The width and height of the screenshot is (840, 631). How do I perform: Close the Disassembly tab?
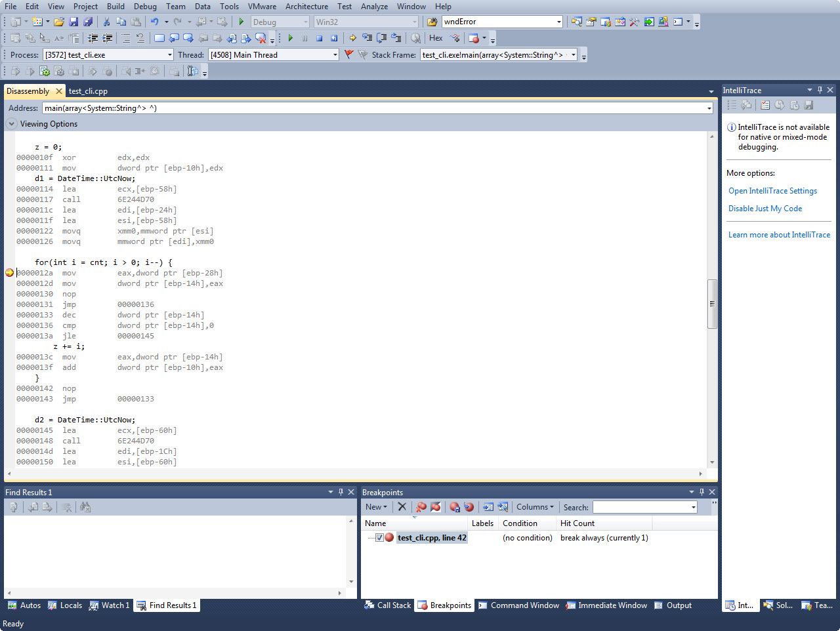[x=59, y=91]
